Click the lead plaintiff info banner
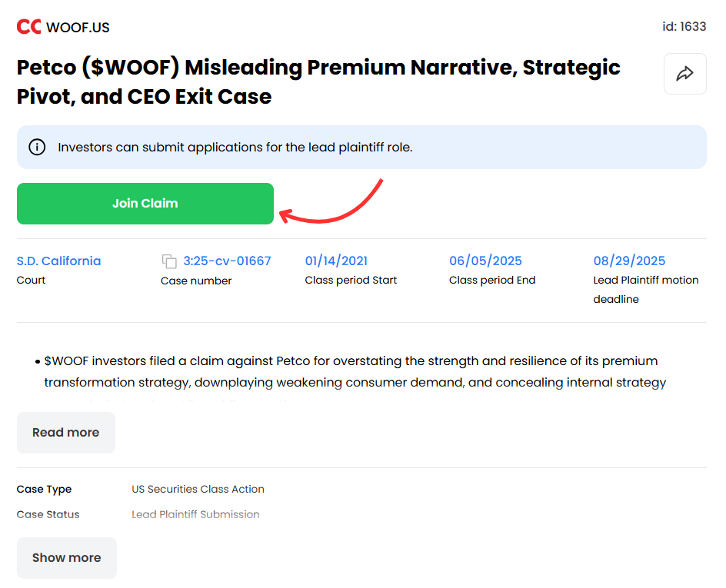Image resolution: width=726 pixels, height=588 pixels. [x=361, y=147]
